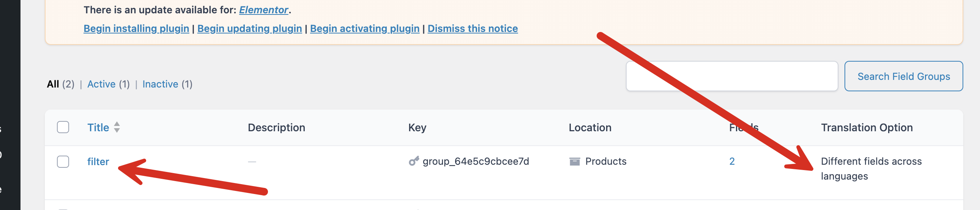Click the Products location text

(606, 161)
